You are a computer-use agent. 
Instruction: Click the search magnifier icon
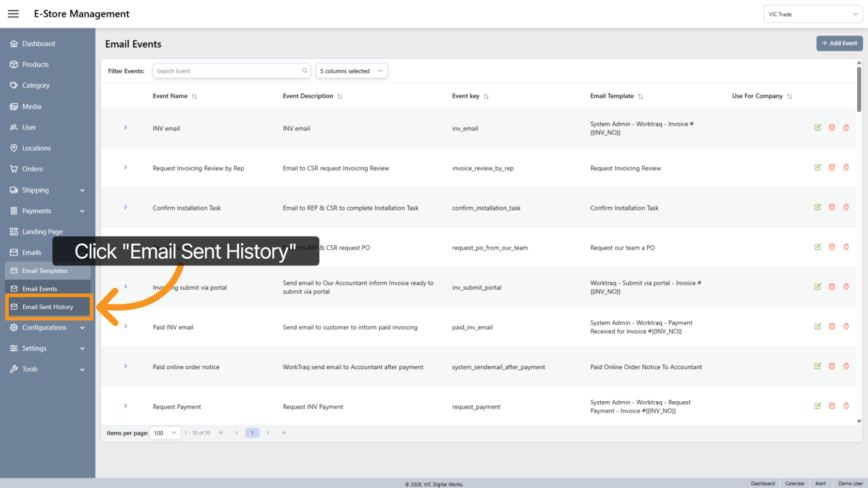(305, 71)
